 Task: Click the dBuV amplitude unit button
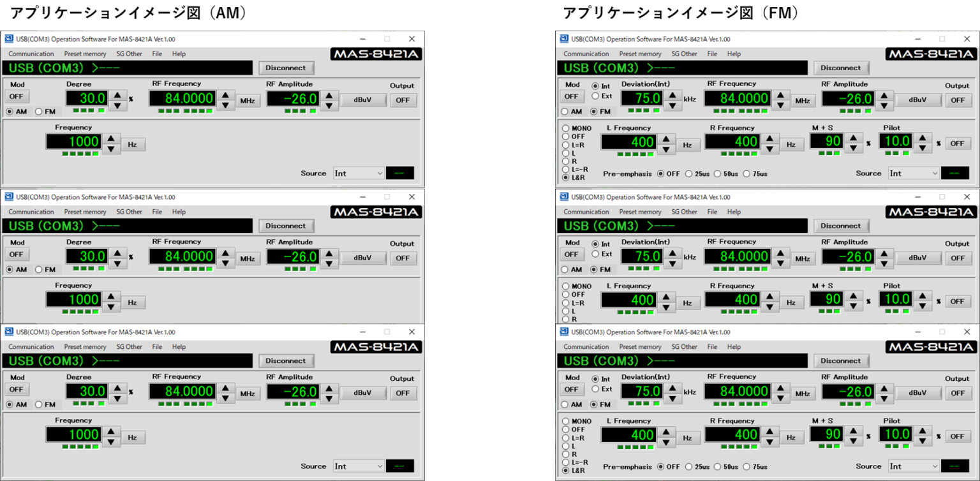(x=363, y=100)
